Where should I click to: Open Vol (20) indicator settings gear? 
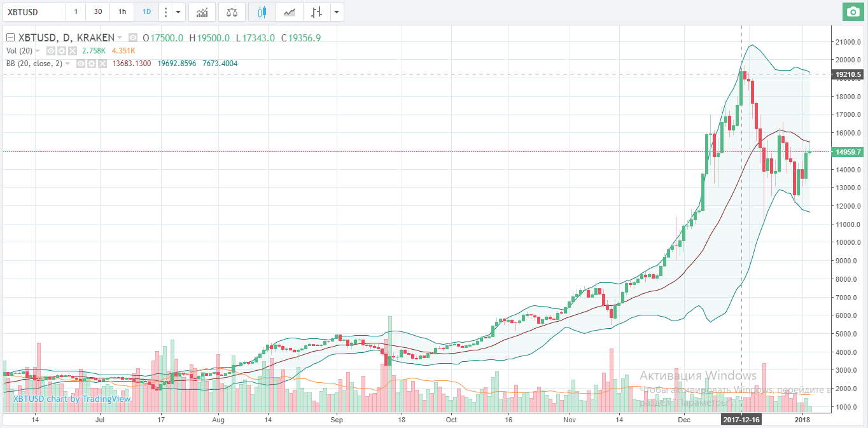tap(61, 51)
